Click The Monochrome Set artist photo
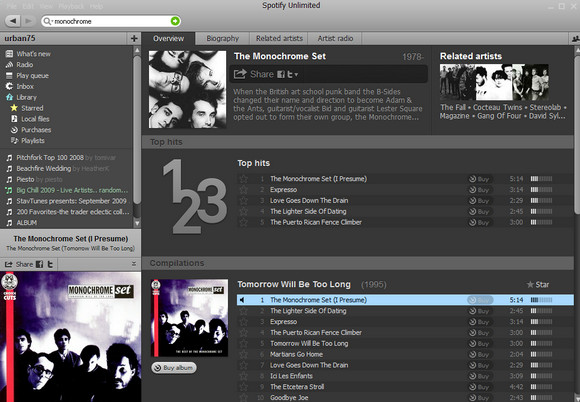 (187, 89)
